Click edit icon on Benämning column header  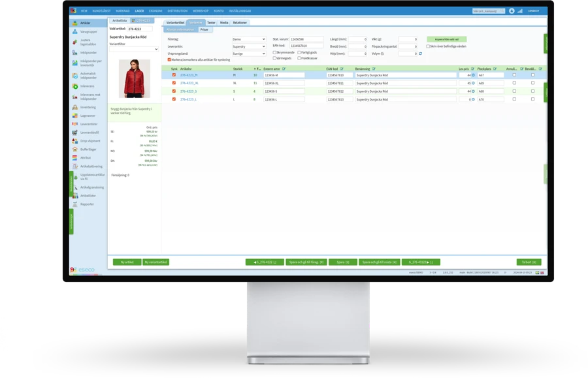pyautogui.click(x=373, y=69)
